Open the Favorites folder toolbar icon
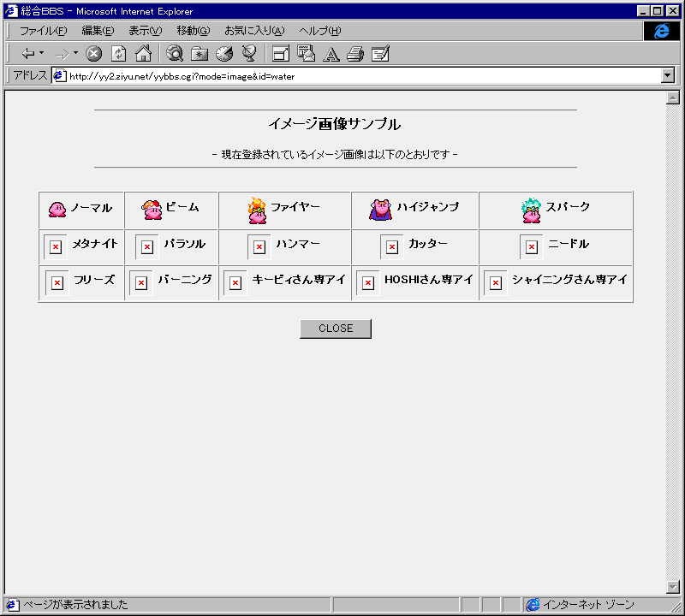The image size is (685, 616). coord(200,54)
